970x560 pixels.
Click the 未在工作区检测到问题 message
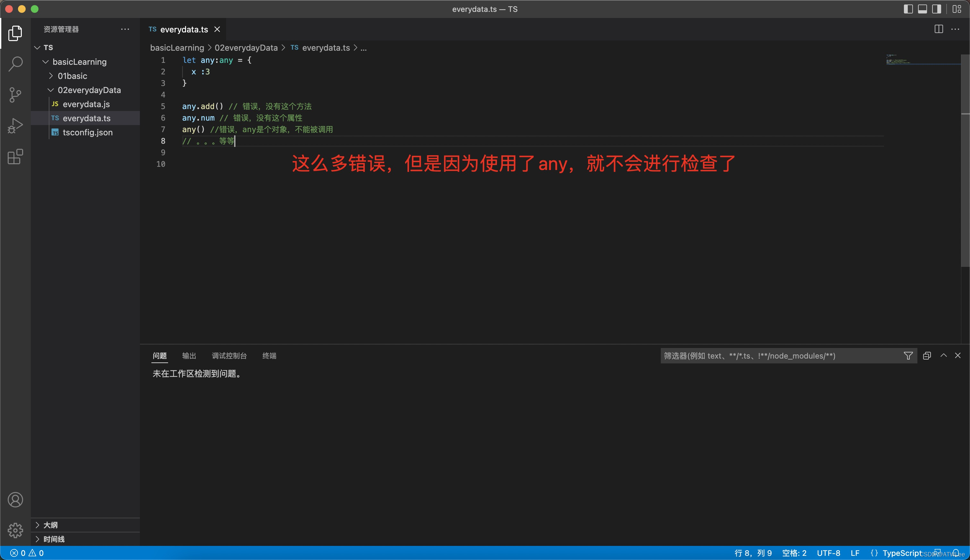198,374
